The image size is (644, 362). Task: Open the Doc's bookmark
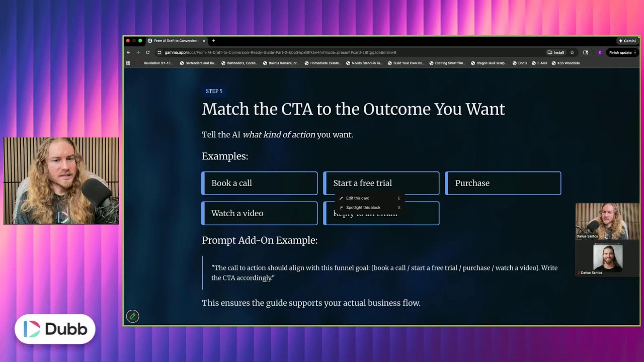click(x=520, y=63)
